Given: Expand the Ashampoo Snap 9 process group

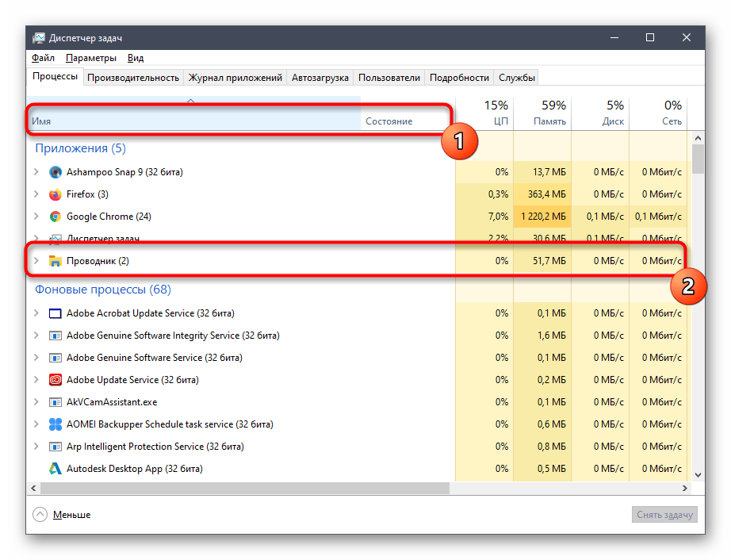Looking at the screenshot, I should [36, 172].
